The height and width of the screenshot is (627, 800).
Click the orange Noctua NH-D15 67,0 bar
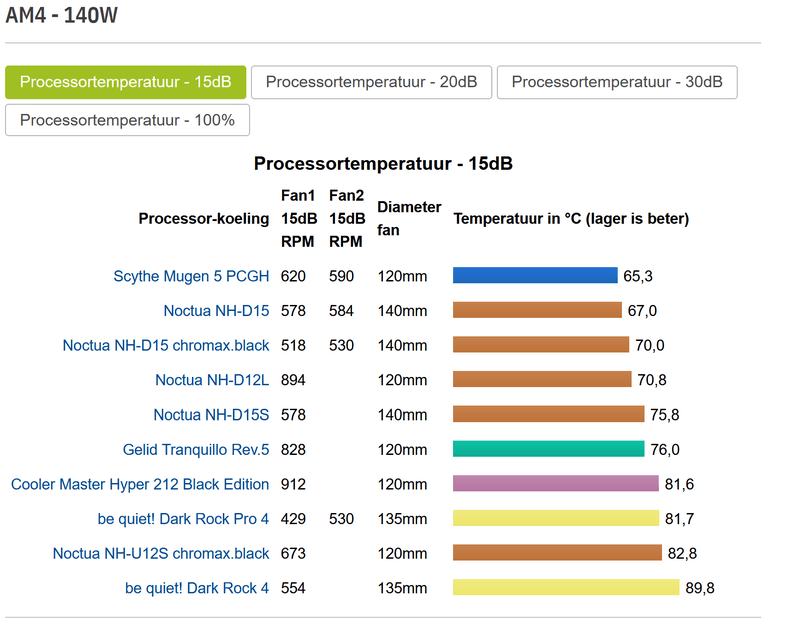[x=537, y=311]
